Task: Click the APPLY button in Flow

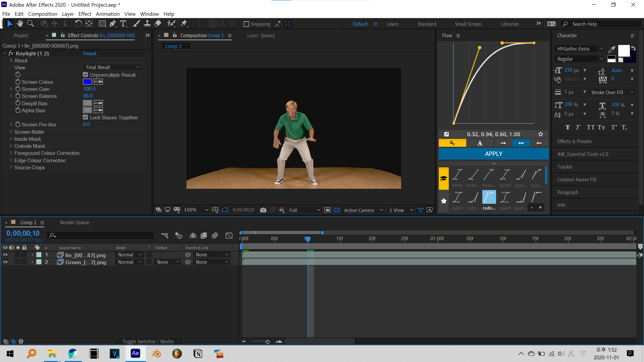Action: [493, 154]
